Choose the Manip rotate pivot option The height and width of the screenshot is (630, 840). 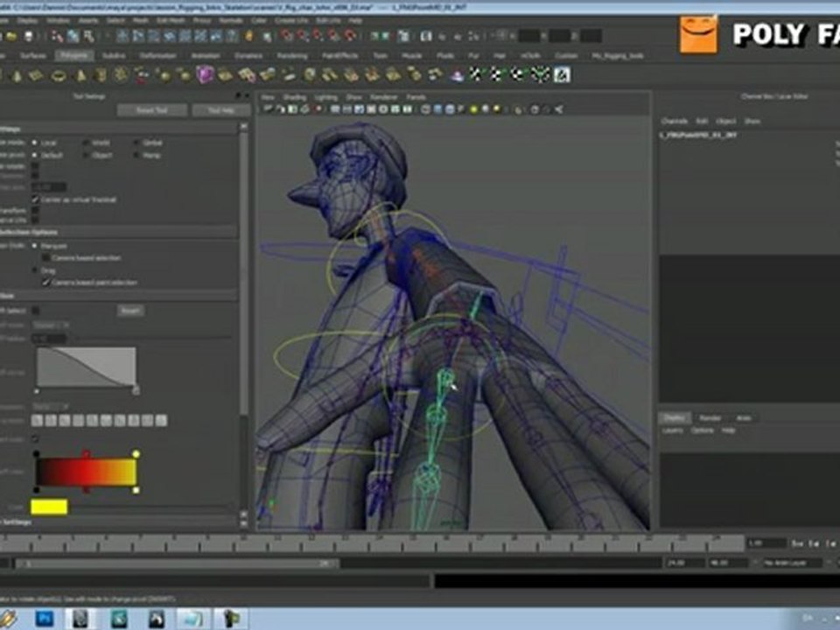click(x=136, y=155)
